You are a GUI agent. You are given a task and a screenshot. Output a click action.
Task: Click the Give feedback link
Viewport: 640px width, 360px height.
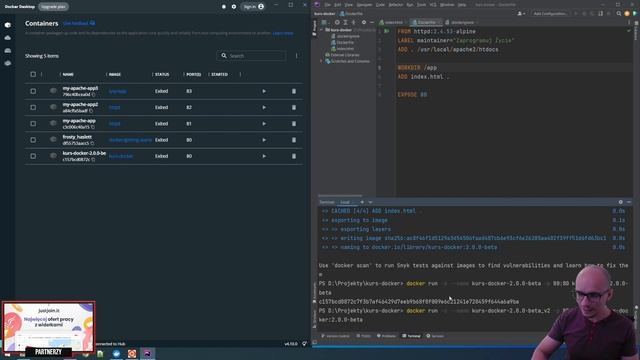click(79, 24)
